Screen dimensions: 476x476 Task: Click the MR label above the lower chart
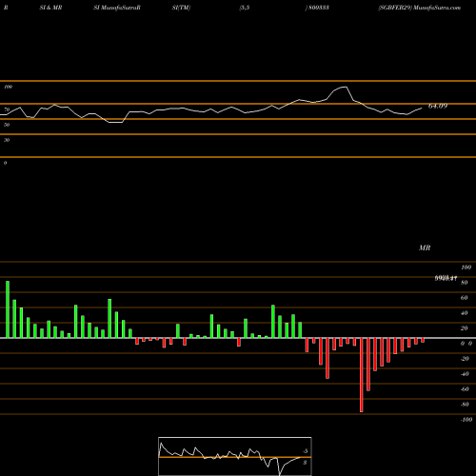tap(425, 248)
